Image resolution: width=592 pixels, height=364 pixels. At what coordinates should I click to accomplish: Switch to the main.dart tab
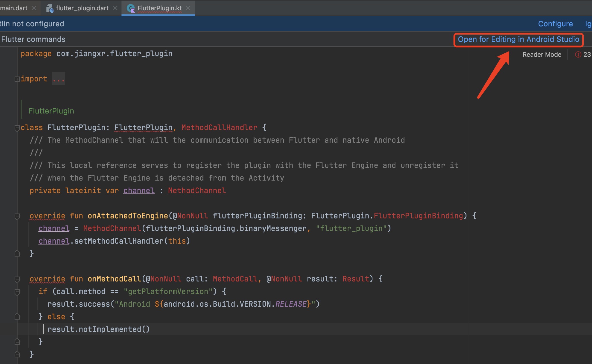14,8
